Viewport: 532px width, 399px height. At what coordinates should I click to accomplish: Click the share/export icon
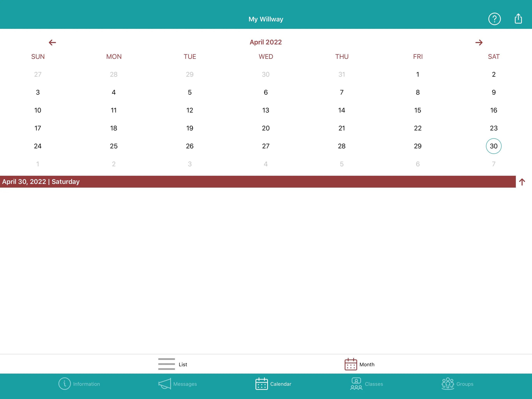point(518,18)
